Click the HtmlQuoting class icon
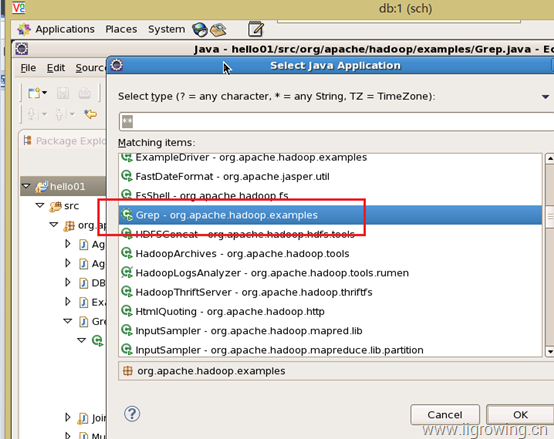554x439 pixels. [127, 311]
